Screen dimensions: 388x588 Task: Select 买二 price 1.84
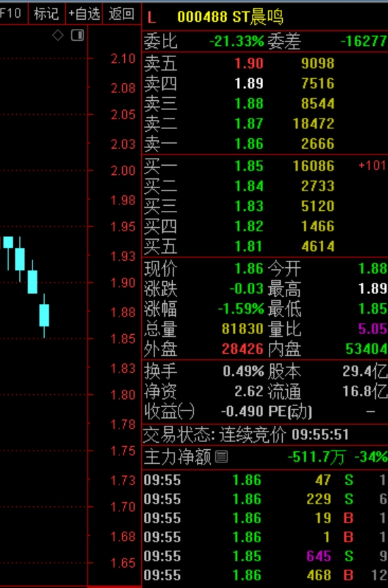(249, 186)
